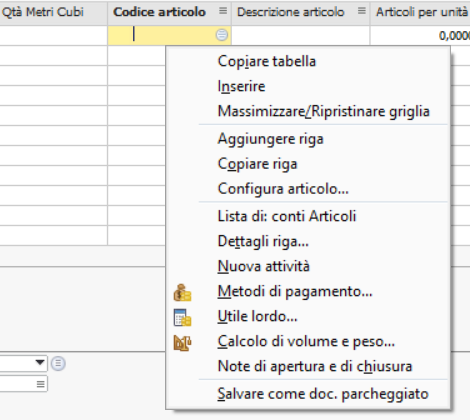Open the Codice articolo column header menu icon
The width and height of the screenshot is (470, 420).
[x=223, y=11]
